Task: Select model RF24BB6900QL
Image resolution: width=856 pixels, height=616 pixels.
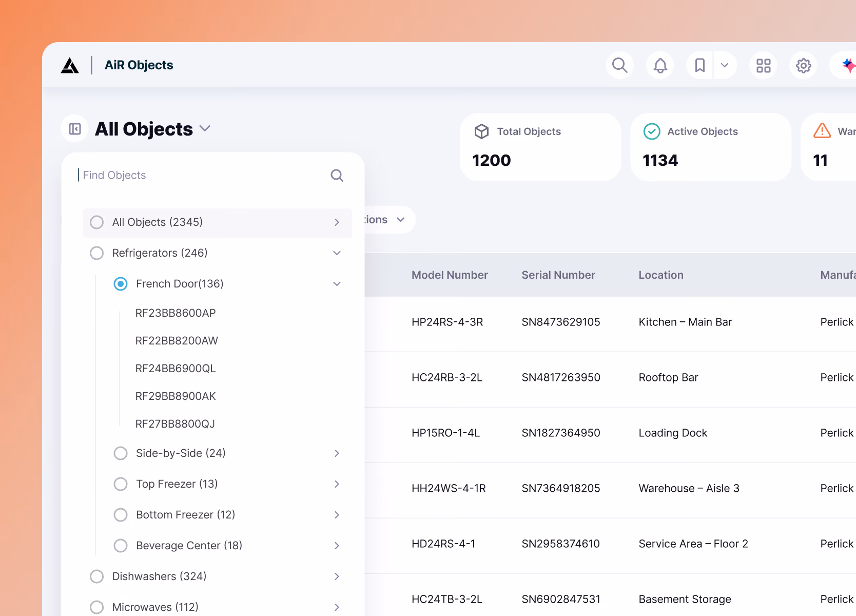Action: coord(176,369)
